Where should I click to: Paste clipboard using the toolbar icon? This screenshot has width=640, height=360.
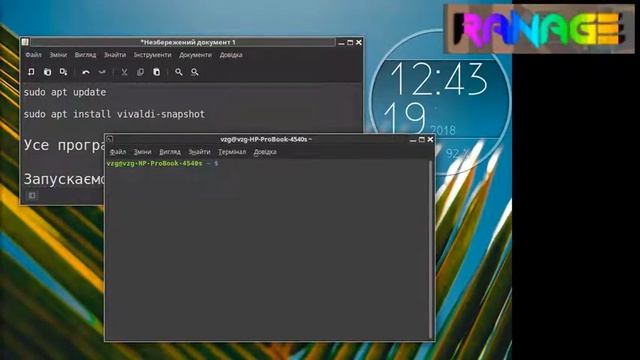point(156,72)
